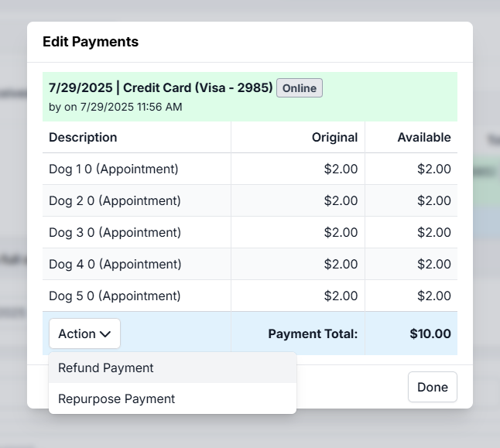The width and height of the screenshot is (500, 448).
Task: Click the Online badge
Action: [x=299, y=88]
